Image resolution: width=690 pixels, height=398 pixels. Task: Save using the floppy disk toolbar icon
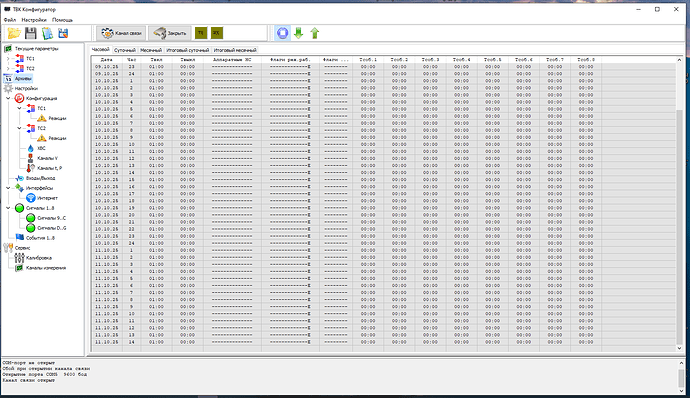pos(30,33)
